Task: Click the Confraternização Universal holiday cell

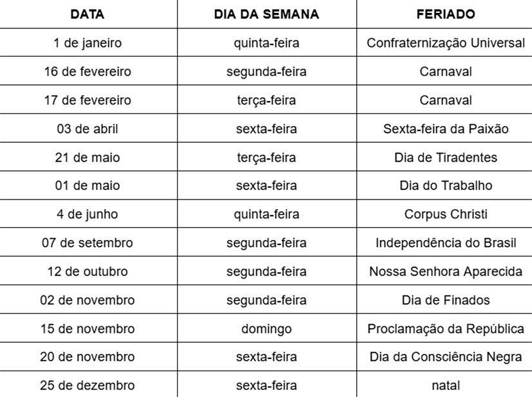Action: 445,43
